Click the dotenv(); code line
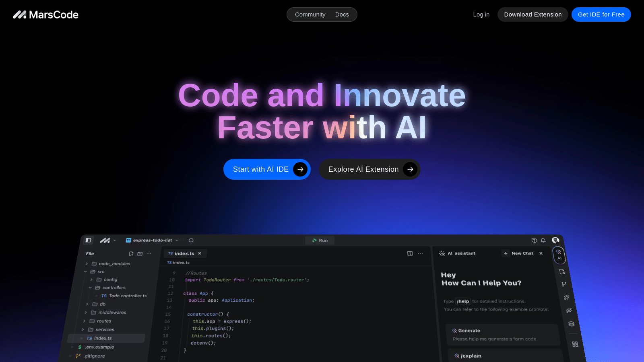Screen dimensions: 644x362 tap(203, 343)
